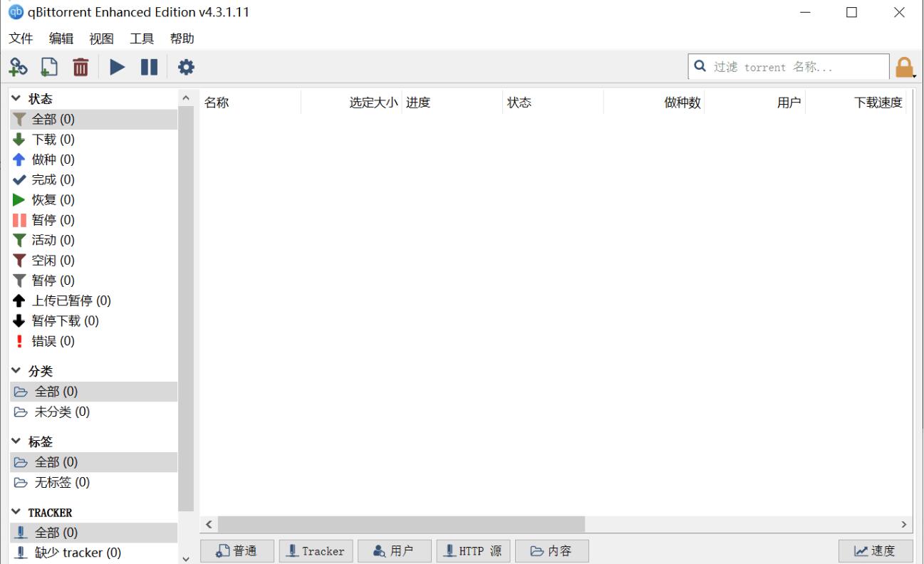Filter by 做种 (0) status
This screenshot has height=564, width=924.
(93, 160)
